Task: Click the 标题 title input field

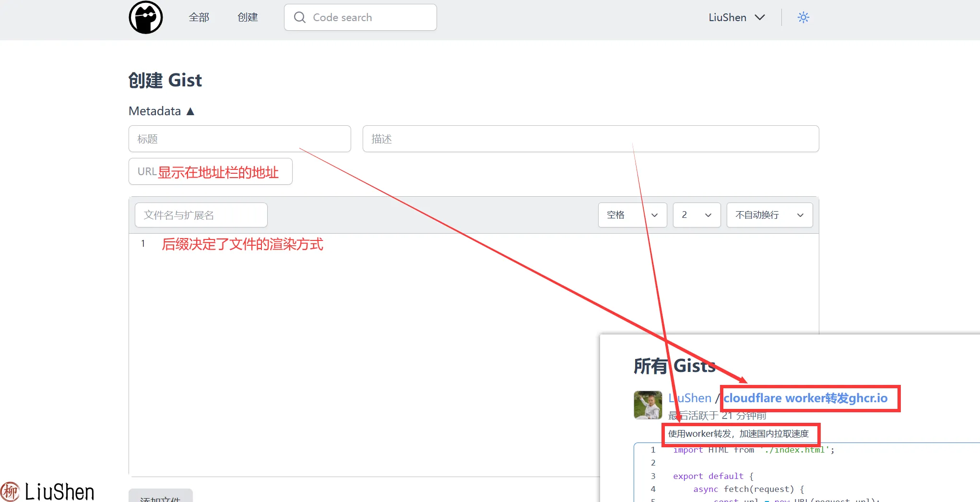Action: [x=239, y=139]
